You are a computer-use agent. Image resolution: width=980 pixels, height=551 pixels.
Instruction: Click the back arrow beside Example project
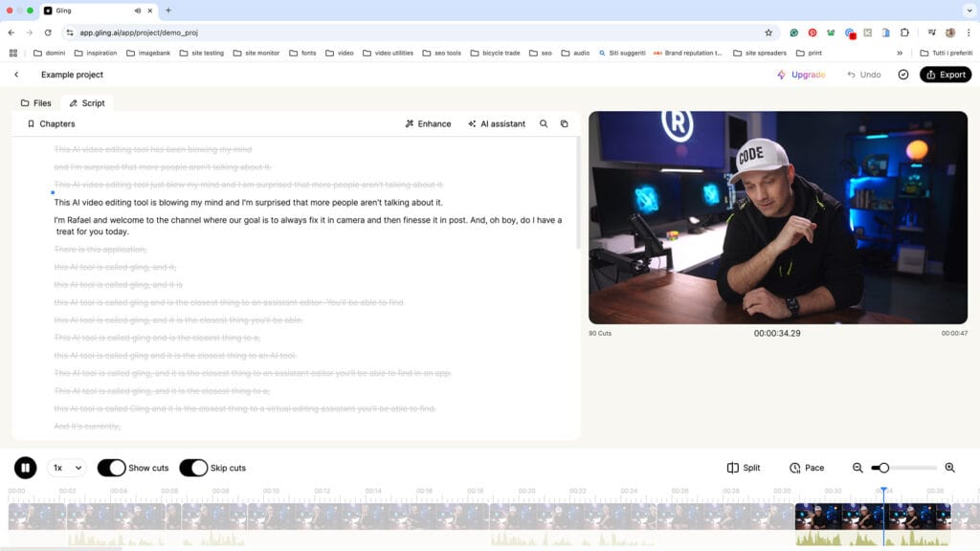(16, 75)
